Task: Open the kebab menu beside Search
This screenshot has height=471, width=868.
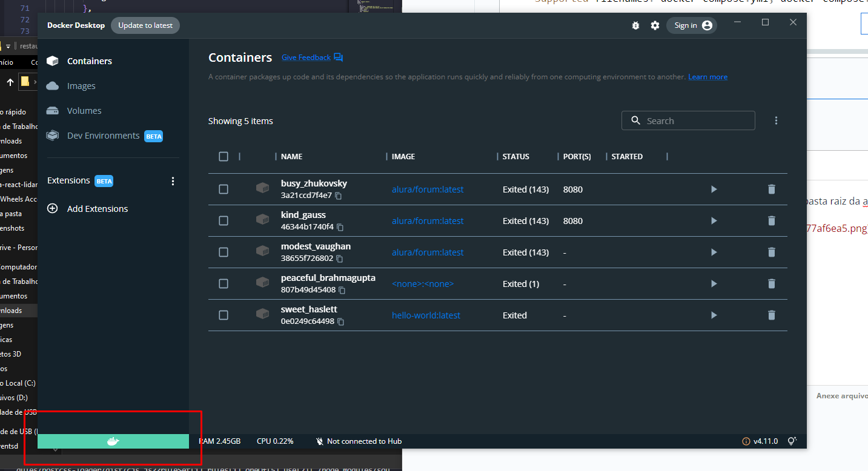Action: [x=776, y=120]
